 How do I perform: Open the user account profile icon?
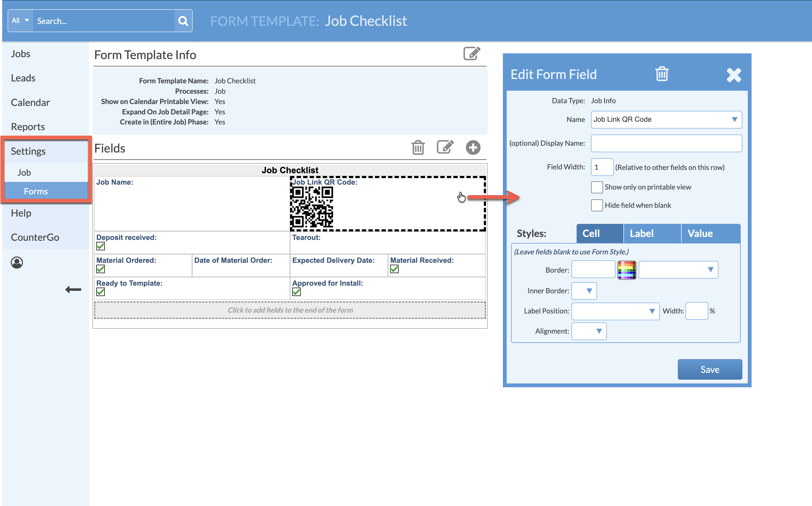[17, 263]
